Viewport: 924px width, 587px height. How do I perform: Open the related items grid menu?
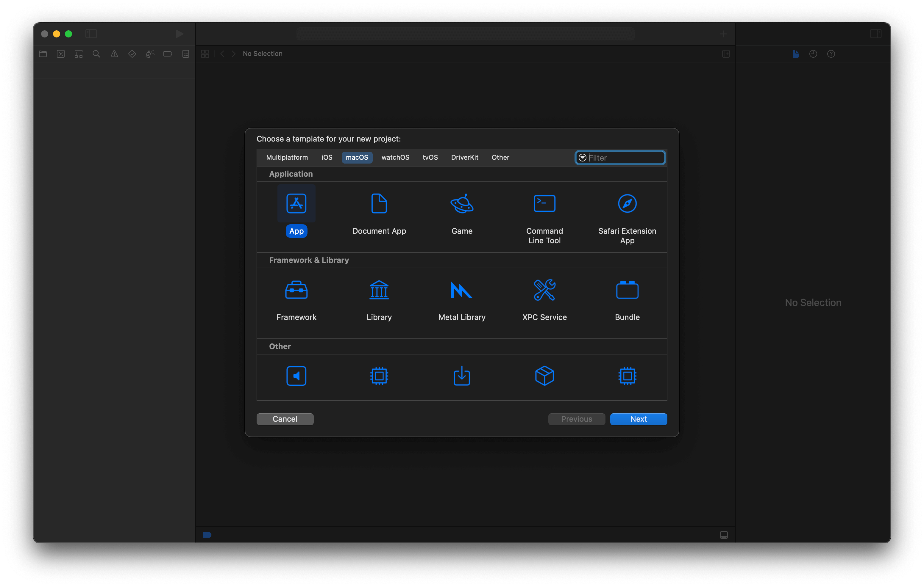205,54
